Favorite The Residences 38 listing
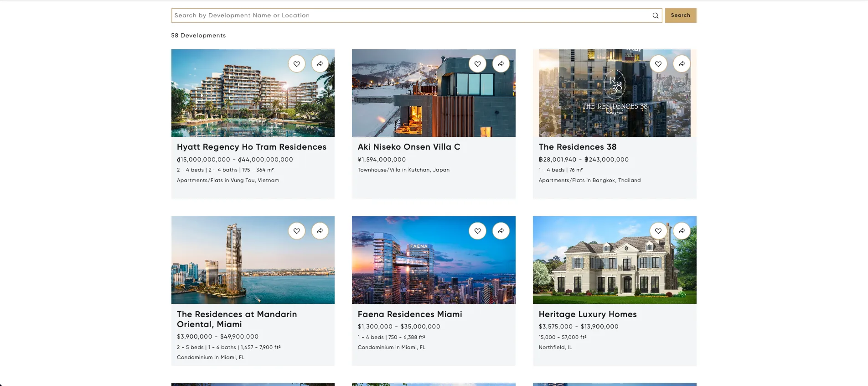Viewport: 868px width, 386px height. [x=658, y=64]
